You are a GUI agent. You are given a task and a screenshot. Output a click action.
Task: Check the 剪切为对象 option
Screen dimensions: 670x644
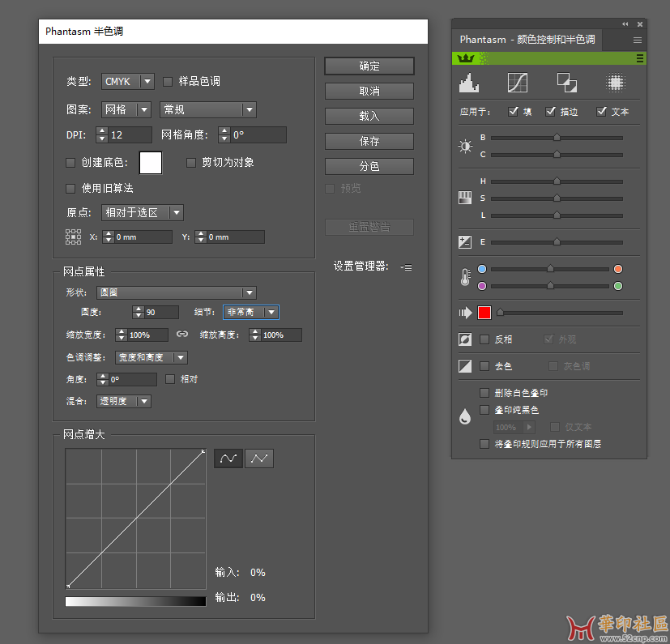(191, 162)
